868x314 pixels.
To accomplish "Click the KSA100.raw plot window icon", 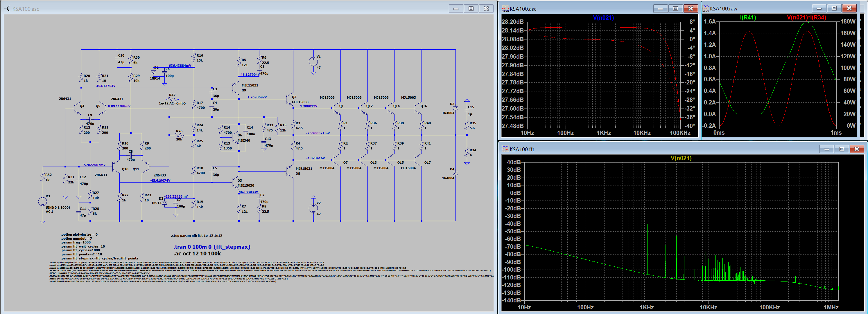I will point(706,8).
